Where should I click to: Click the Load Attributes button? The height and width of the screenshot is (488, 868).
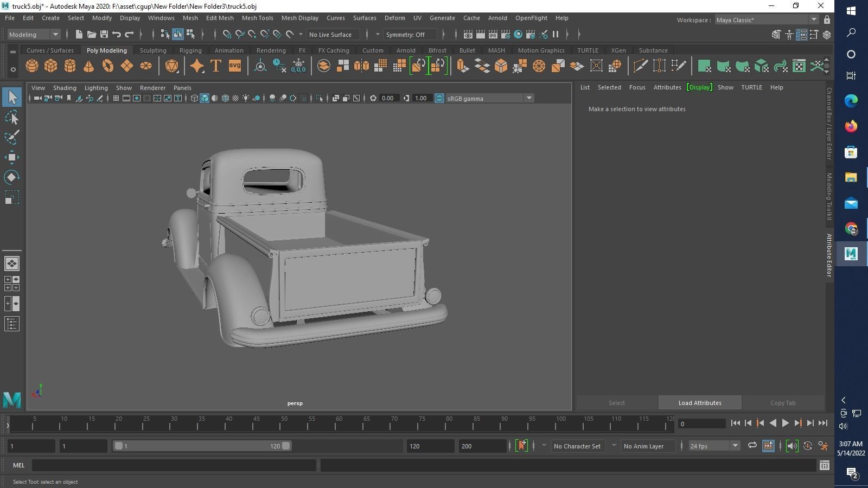point(699,403)
